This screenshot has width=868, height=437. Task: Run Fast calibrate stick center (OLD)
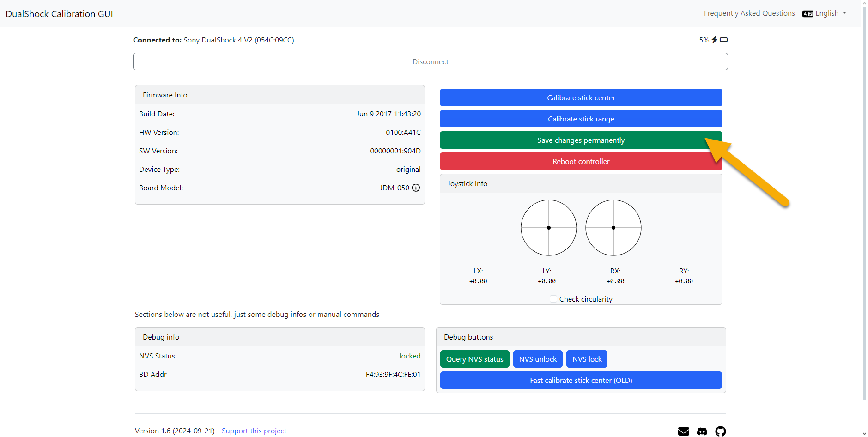coord(581,380)
